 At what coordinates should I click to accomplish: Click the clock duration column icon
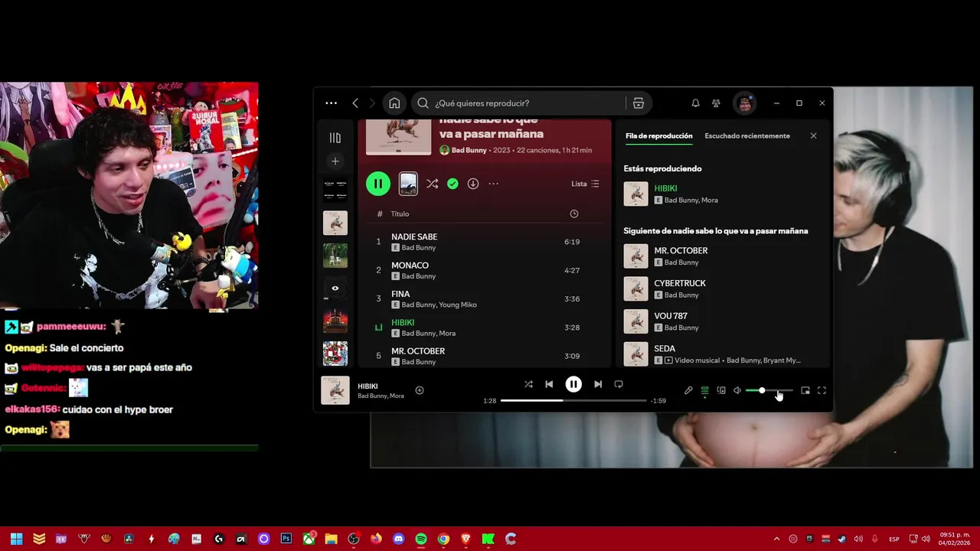pos(574,214)
